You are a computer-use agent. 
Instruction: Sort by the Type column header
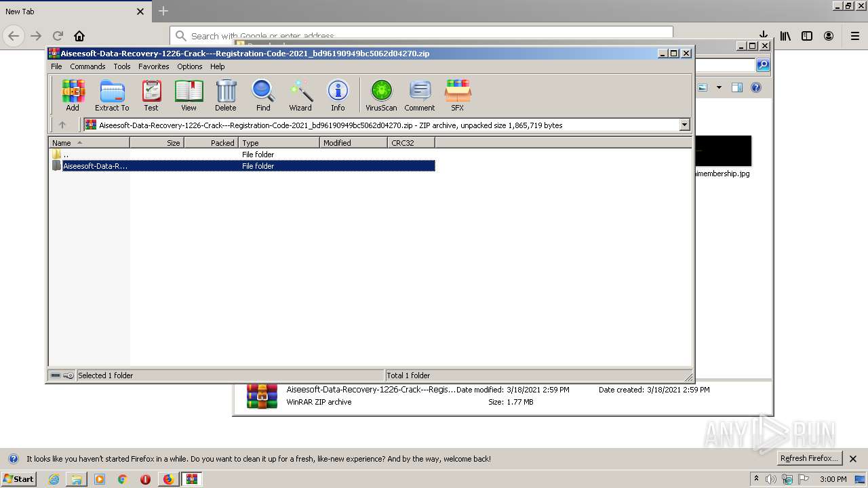[x=279, y=143]
